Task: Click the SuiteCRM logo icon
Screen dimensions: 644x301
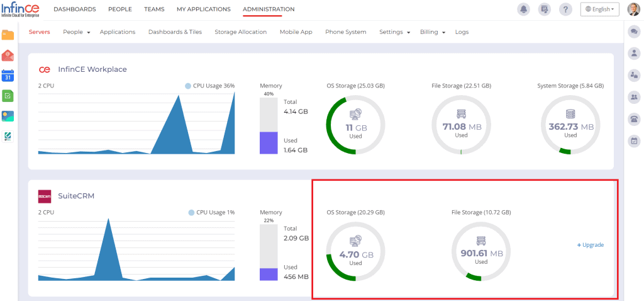Action: (45, 196)
